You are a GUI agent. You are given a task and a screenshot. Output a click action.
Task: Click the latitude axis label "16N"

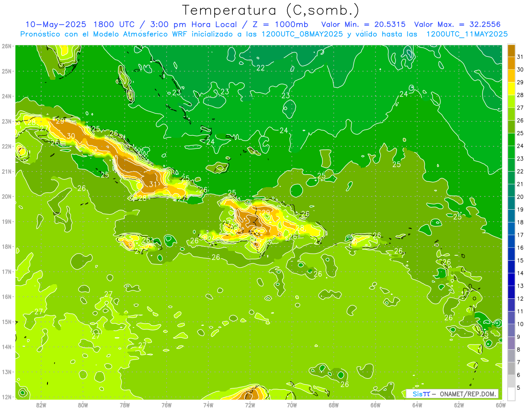pyautogui.click(x=7, y=297)
